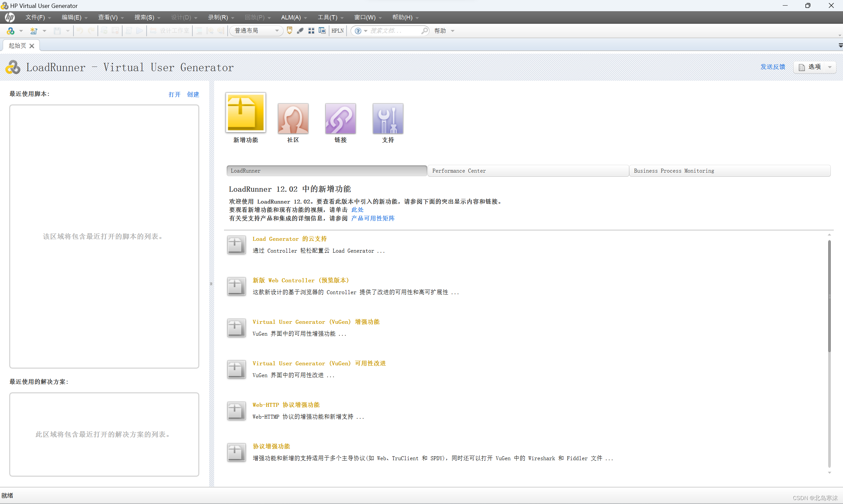Screen dimensions: 843x504
Task: Click the HPLN toolbar button
Action: point(337,31)
